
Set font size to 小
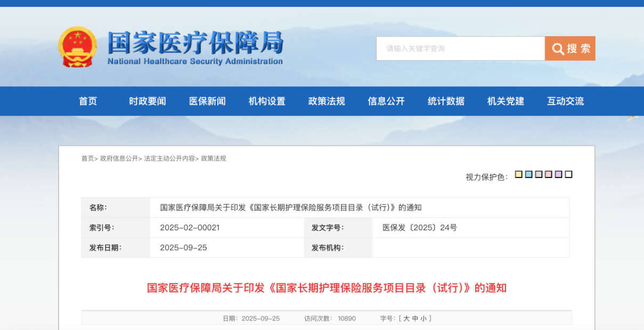pos(423,318)
